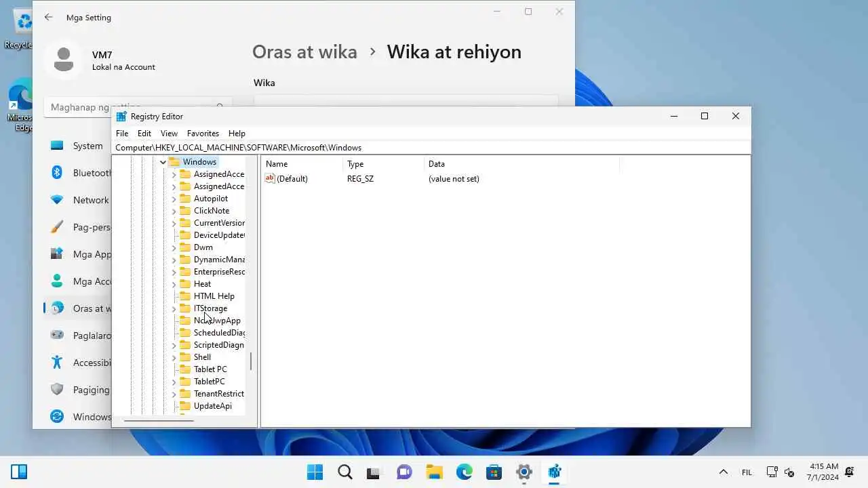Expand the TabletPC registry key
Image resolution: width=868 pixels, height=488 pixels.
174,382
